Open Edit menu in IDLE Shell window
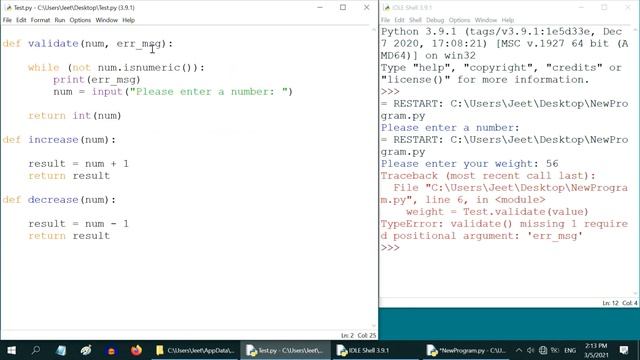Image resolution: width=640 pixels, height=360 pixels. pyautogui.click(x=399, y=20)
